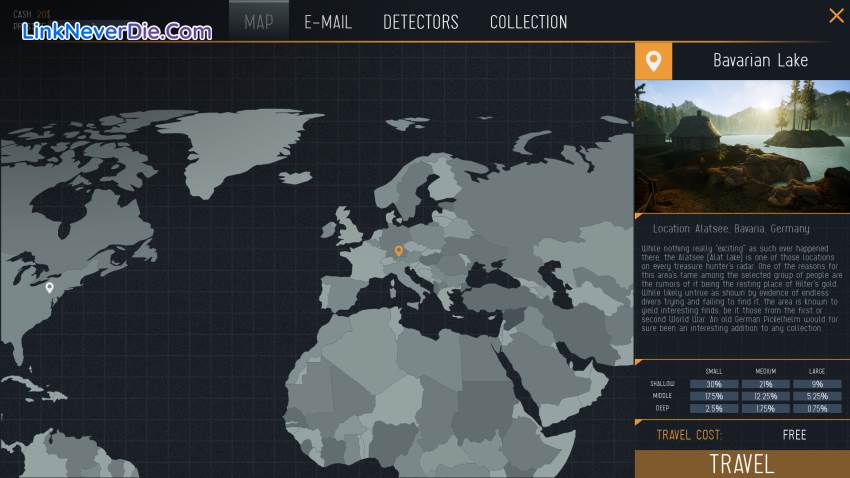Click the orange location icon beside Bavarian Lake
Screen dimensions: 850x478
point(654,61)
